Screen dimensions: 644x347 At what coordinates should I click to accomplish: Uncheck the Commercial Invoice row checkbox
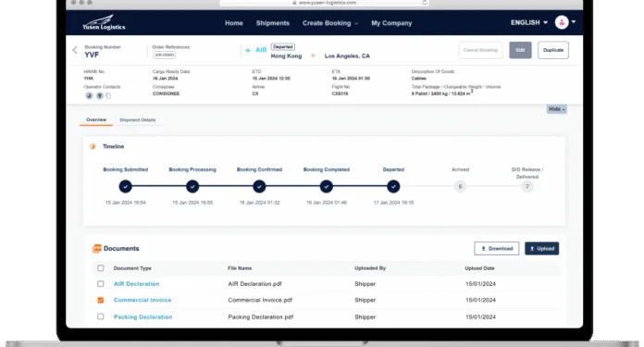101,300
